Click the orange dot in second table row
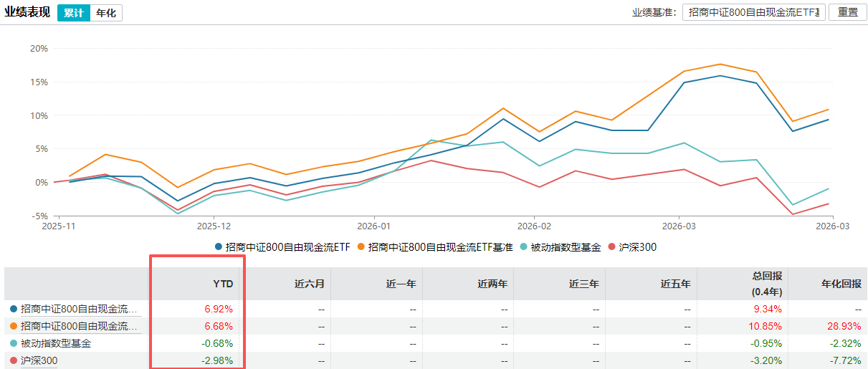Viewport: 868px width, 369px height. (14, 327)
